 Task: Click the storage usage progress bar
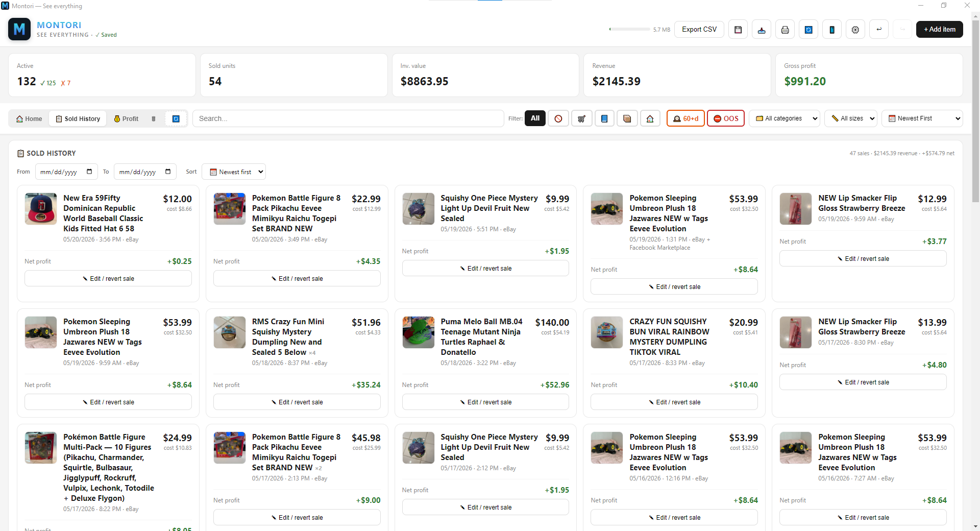(629, 30)
